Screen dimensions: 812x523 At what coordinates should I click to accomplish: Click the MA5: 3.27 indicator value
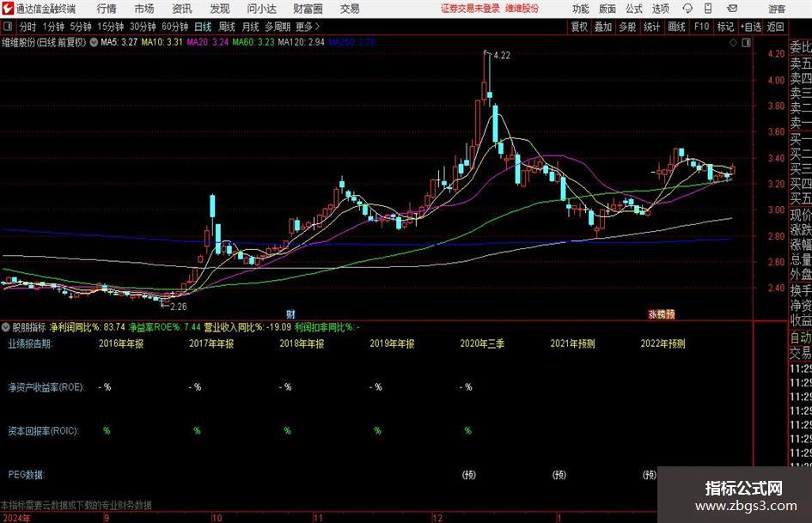click(119, 42)
